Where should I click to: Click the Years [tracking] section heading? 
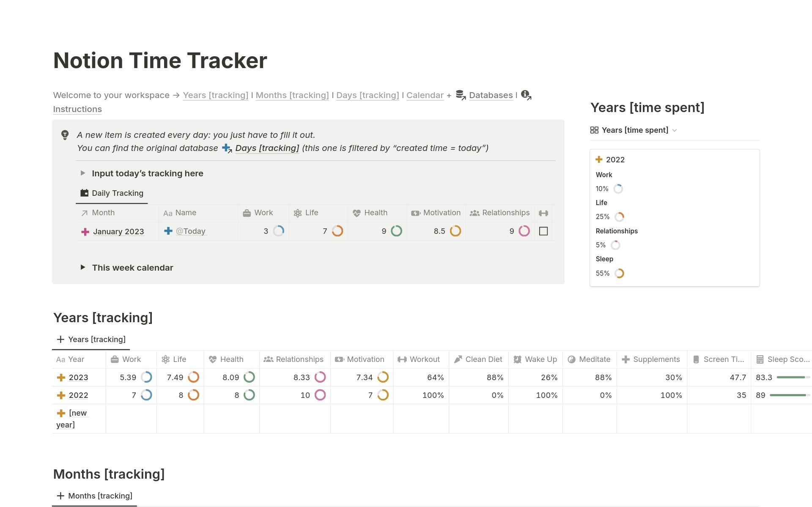[x=103, y=318]
